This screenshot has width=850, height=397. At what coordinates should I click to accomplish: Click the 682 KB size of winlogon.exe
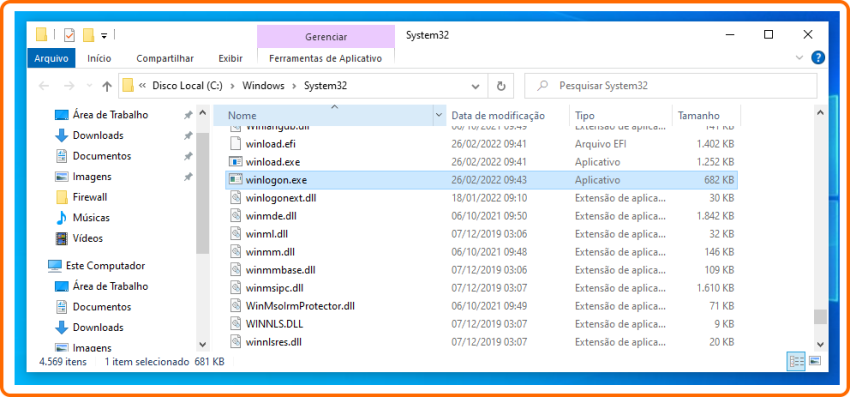pyautogui.click(x=719, y=180)
